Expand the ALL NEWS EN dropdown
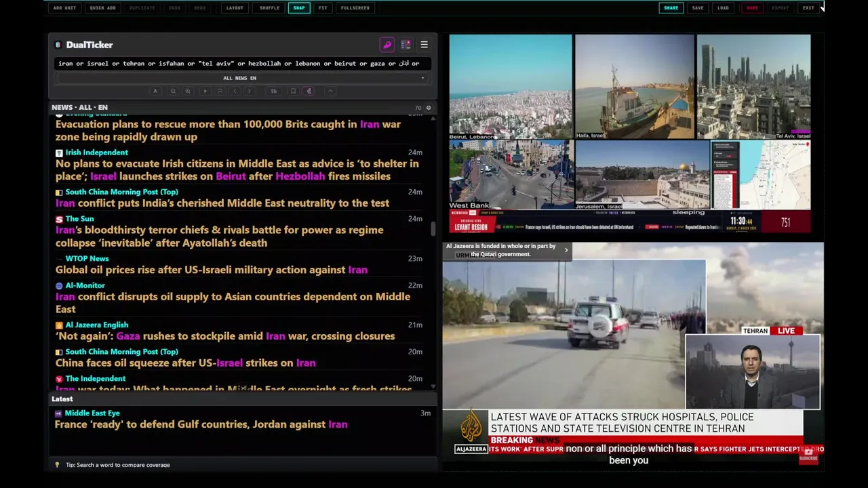Screen dimensions: 868x488 [x=240, y=78]
